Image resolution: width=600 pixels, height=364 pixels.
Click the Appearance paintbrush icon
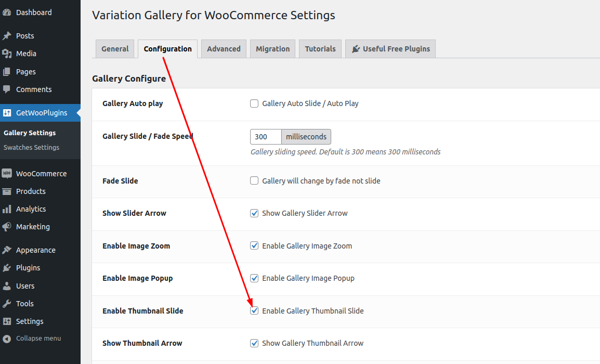[x=7, y=250]
